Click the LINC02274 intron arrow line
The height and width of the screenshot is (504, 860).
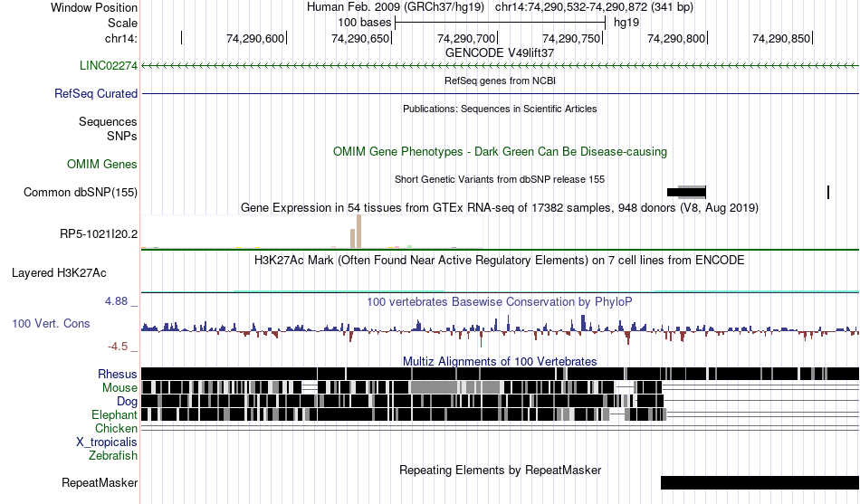click(501, 65)
